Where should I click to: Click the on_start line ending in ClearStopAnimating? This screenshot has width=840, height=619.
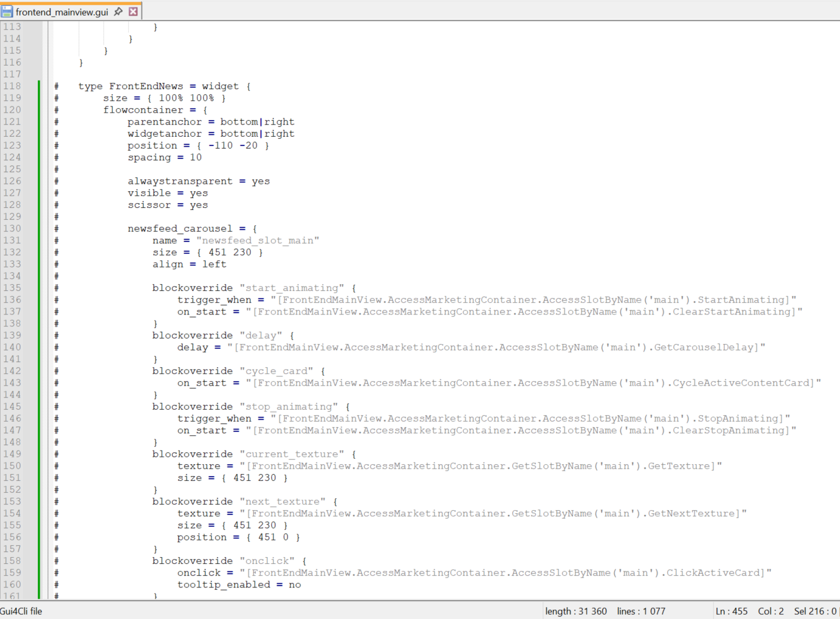click(487, 430)
